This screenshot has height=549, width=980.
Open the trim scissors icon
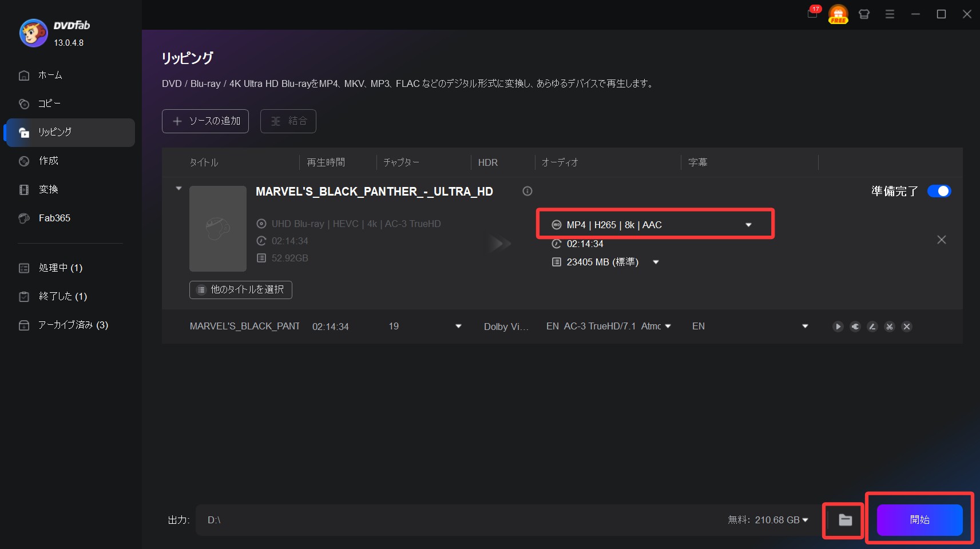click(x=890, y=327)
